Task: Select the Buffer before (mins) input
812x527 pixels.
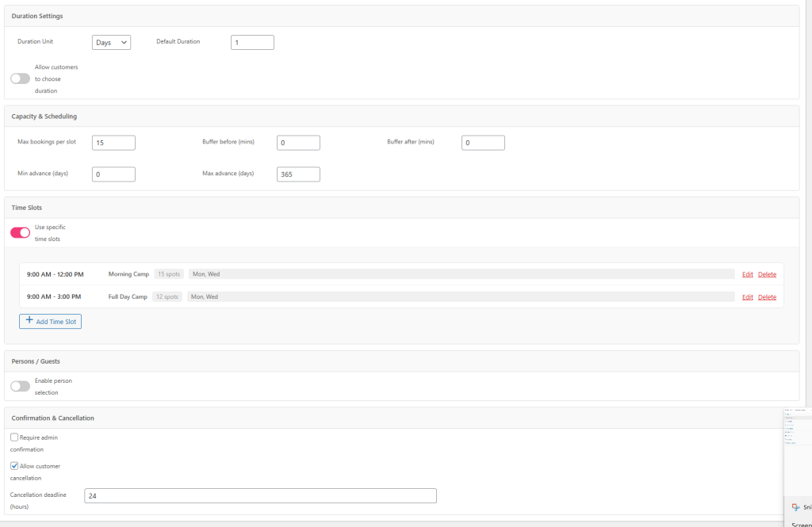Action: 298,143
